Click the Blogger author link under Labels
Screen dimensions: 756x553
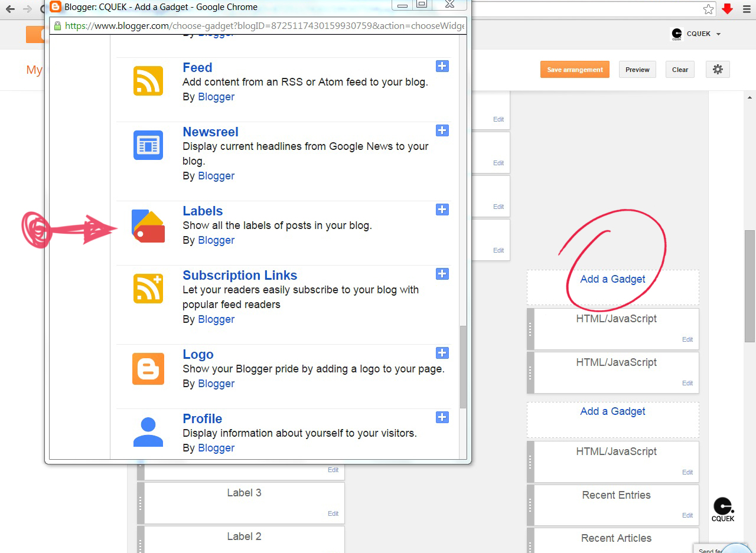(x=216, y=240)
